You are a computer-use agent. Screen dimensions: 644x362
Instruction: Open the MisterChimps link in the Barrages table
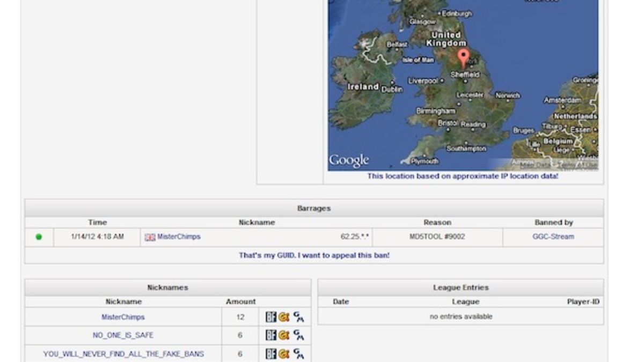click(x=179, y=237)
